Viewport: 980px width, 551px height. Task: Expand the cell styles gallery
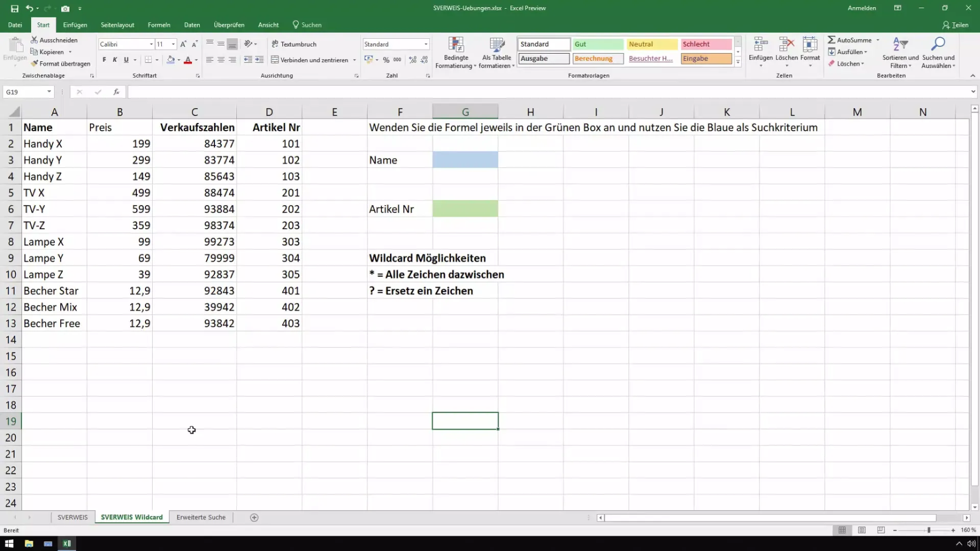[x=738, y=62]
